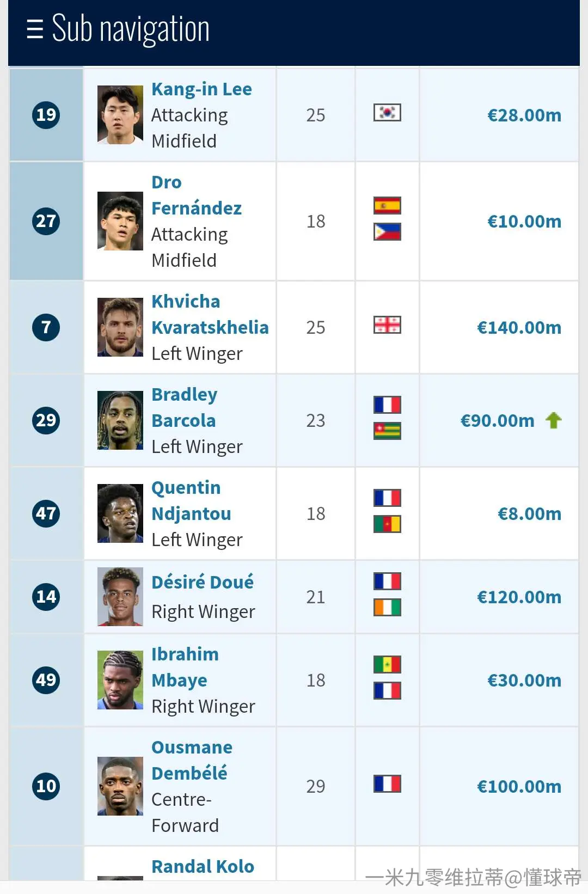
Task: Click shirt number 27 badge
Action: 46,221
